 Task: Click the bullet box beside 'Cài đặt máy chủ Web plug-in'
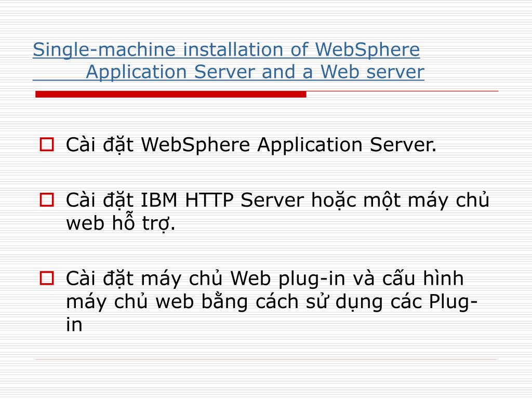coord(47,278)
